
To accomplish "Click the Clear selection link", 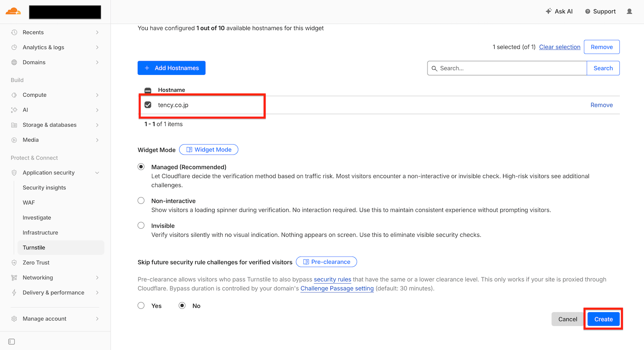I will [x=559, y=47].
